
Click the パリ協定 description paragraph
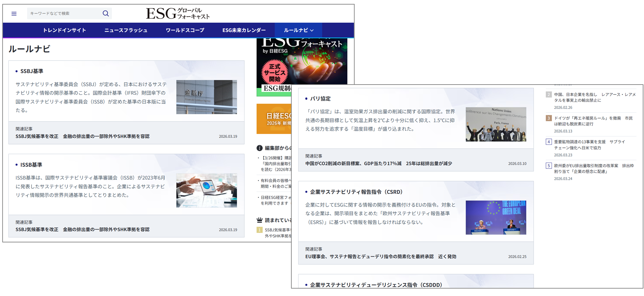pyautogui.click(x=380, y=120)
